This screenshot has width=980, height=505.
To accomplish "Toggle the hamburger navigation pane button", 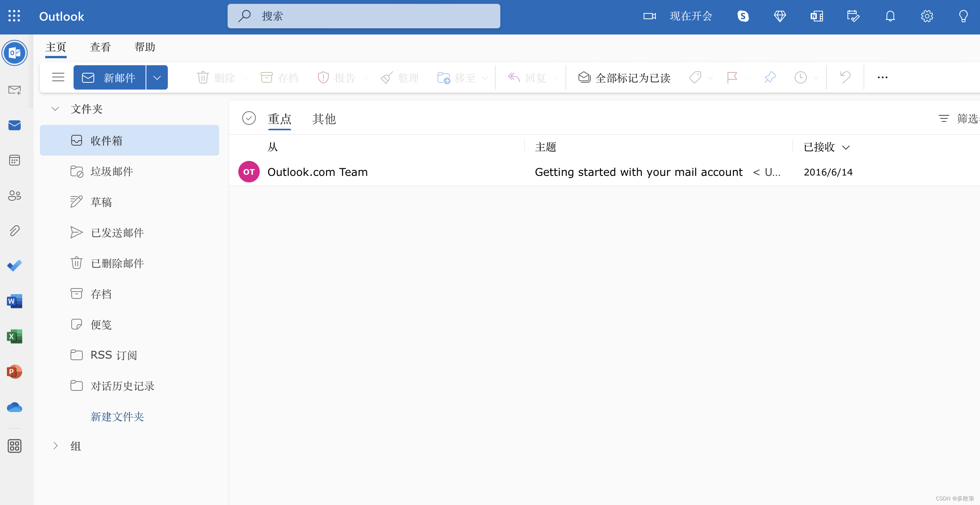I will pos(58,77).
